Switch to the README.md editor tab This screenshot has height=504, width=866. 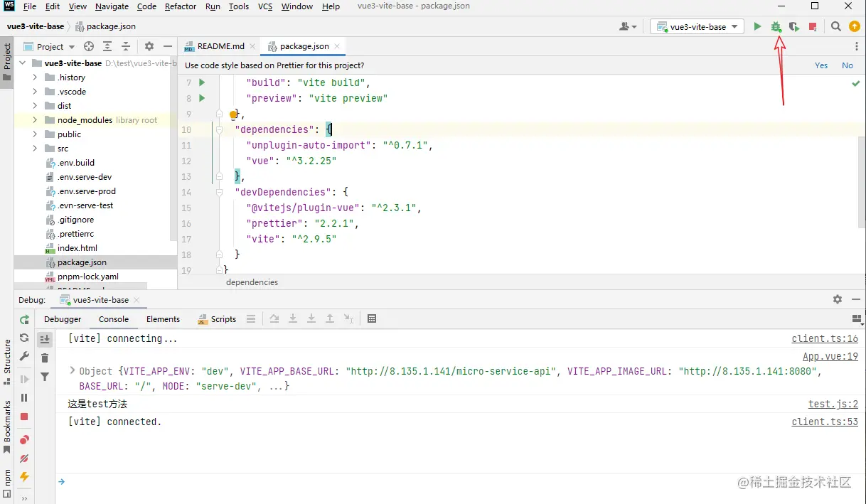pyautogui.click(x=220, y=46)
